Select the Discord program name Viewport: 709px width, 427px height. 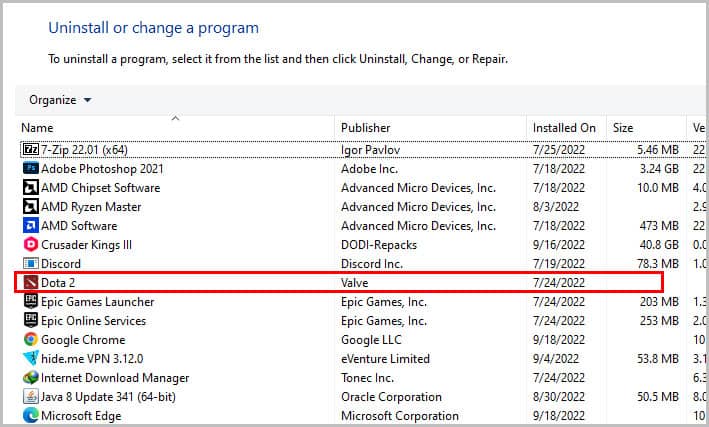click(x=61, y=263)
